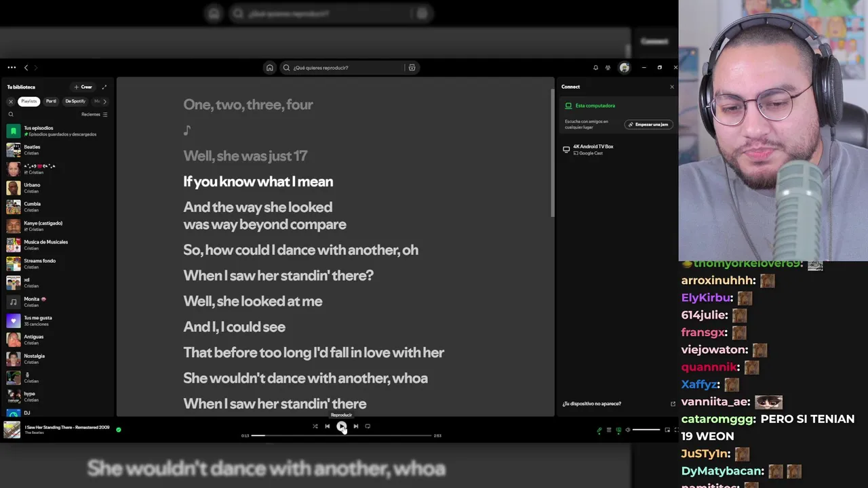Open the miniplayer icon
This screenshot has height=488, width=868.
click(x=667, y=430)
